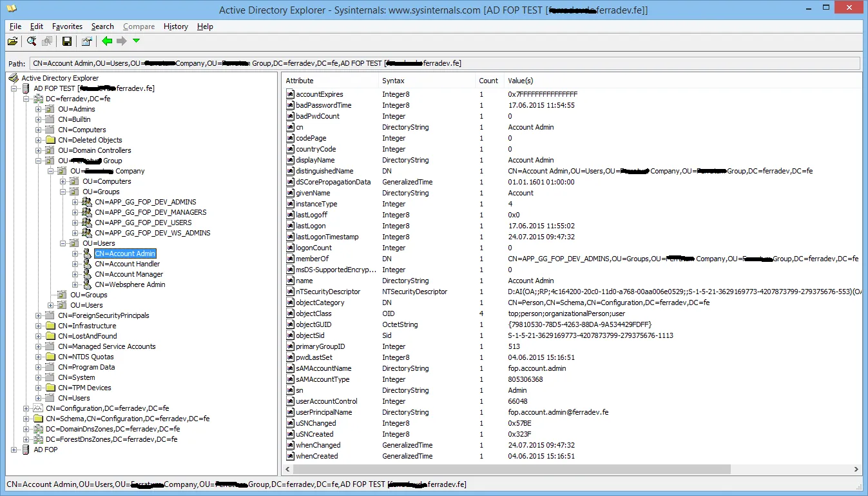Collapse the DC=ferradev,DC=fe domain node
This screenshot has width=868, height=496.
(x=26, y=99)
